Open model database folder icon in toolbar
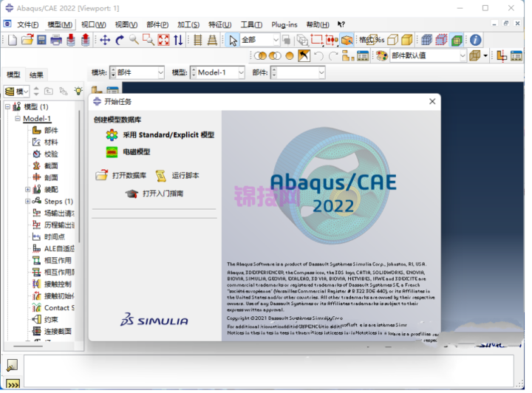The height and width of the screenshot is (393, 532). click(x=27, y=40)
